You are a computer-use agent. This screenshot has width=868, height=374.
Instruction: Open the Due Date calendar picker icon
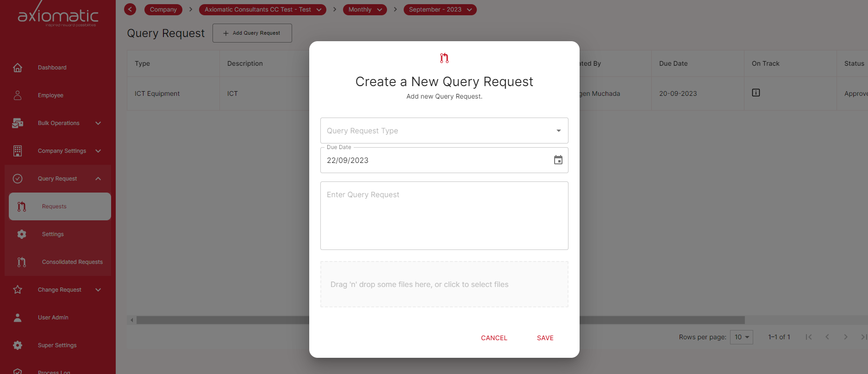pos(558,160)
